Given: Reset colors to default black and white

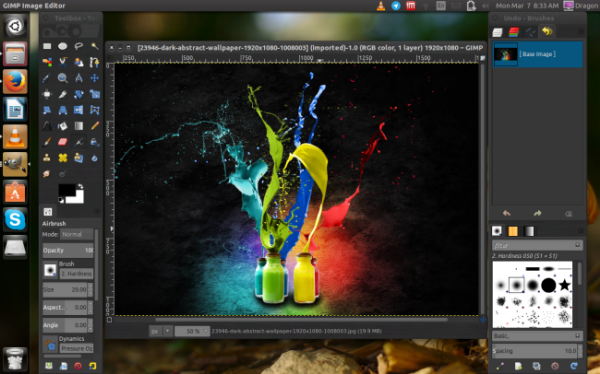Looking at the screenshot, I should (x=61, y=200).
